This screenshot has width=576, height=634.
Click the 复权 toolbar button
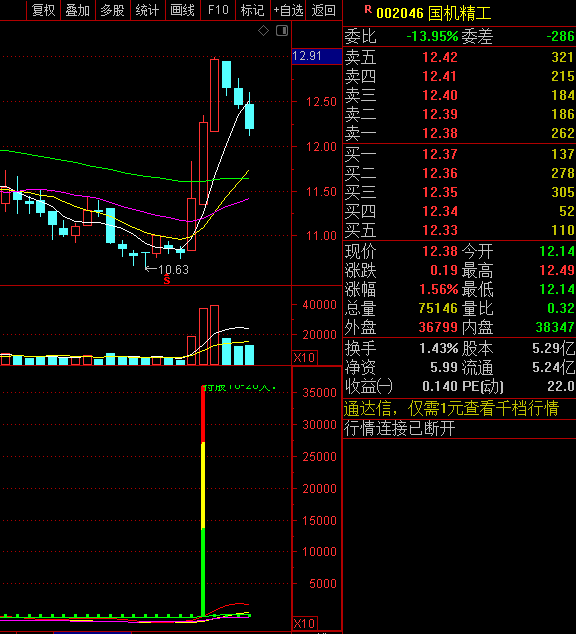coord(43,10)
